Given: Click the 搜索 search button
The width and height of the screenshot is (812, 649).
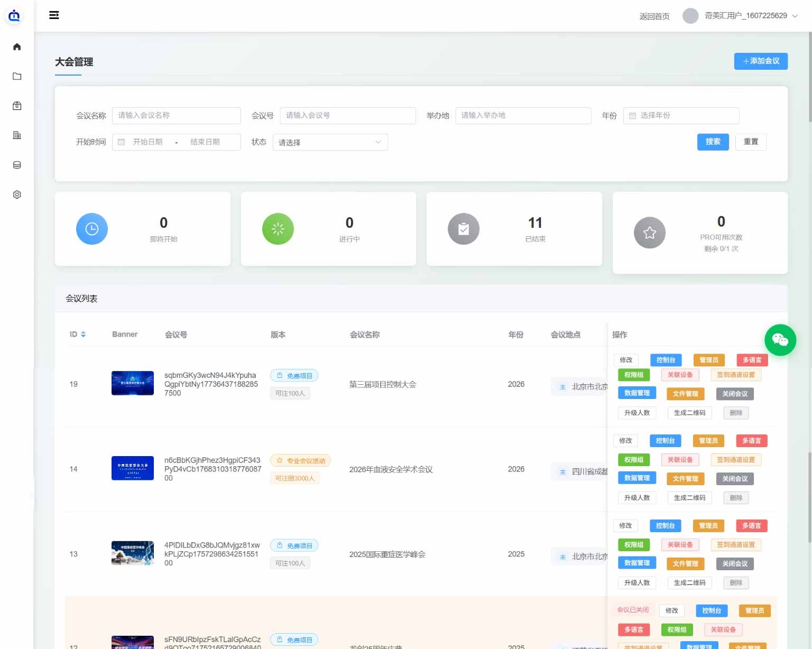Looking at the screenshot, I should click(713, 142).
